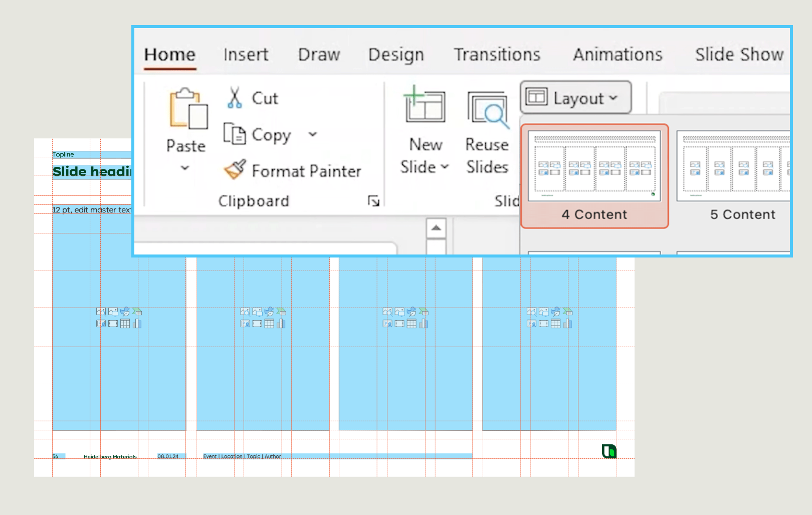Screen dimensions: 812x515
Task: Open the Slide Show tab
Action: pos(739,55)
